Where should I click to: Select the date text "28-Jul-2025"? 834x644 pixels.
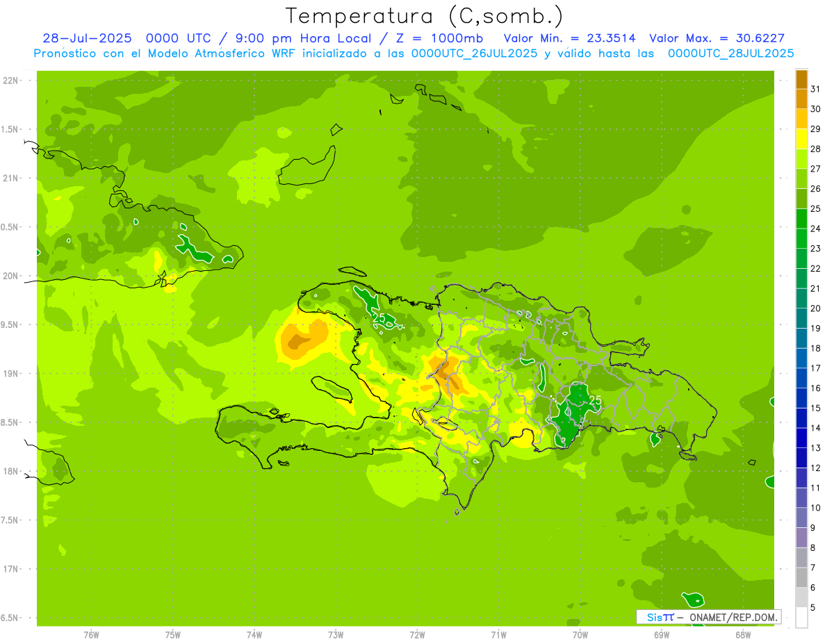click(87, 38)
